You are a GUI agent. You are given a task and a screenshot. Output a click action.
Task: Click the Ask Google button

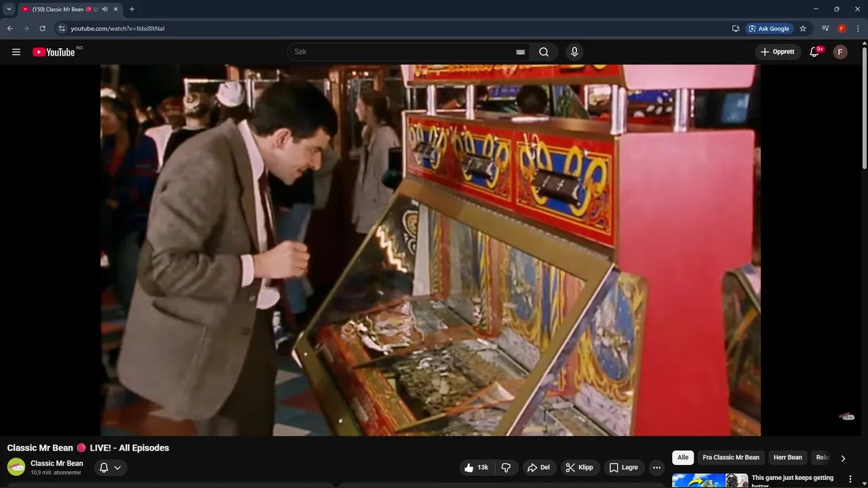pyautogui.click(x=770, y=28)
